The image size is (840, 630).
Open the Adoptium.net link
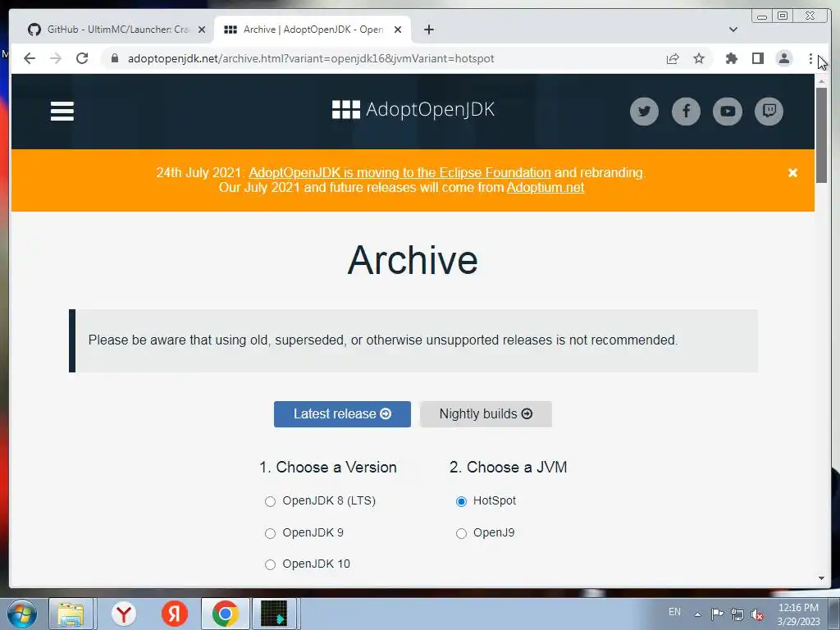pos(546,188)
